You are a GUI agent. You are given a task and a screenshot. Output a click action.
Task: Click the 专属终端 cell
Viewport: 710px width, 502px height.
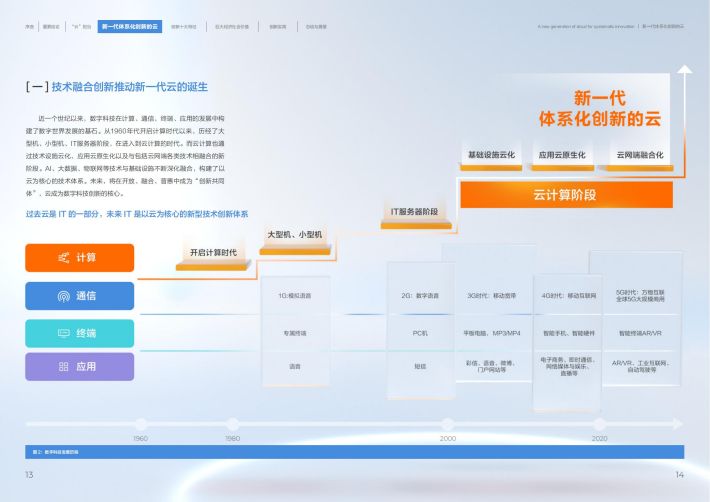point(295,333)
